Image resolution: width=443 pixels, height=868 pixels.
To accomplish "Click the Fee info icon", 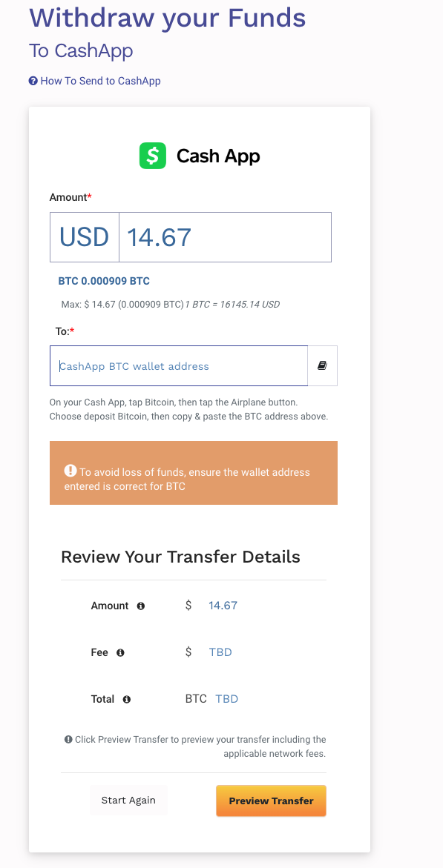I will pyautogui.click(x=120, y=652).
